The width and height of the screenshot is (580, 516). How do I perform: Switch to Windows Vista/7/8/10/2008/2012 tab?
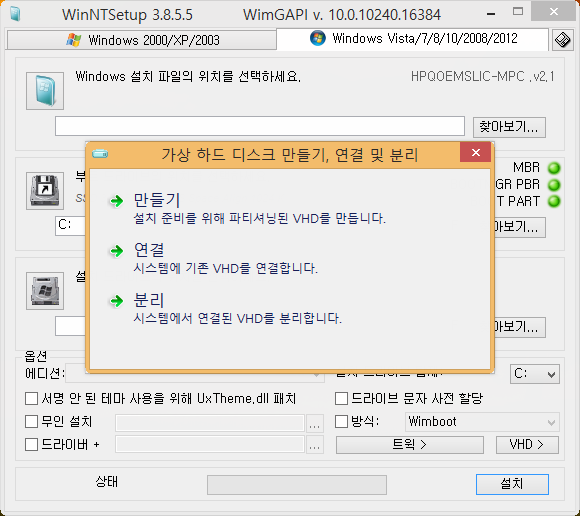(412, 38)
